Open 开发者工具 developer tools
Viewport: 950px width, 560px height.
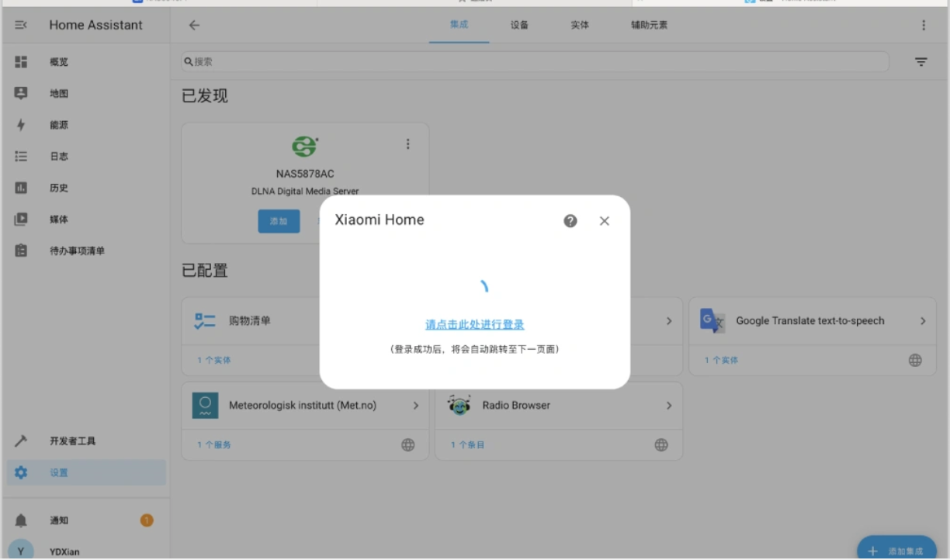(x=85, y=441)
